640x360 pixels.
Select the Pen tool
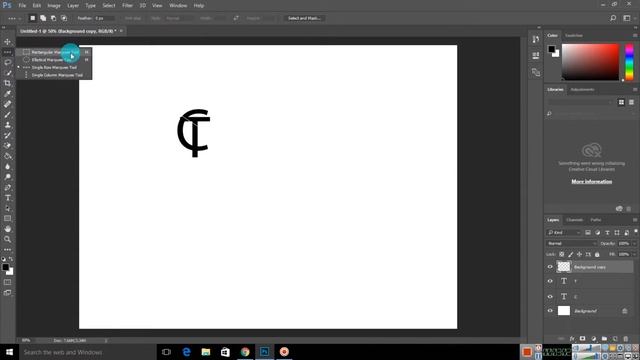7,187
